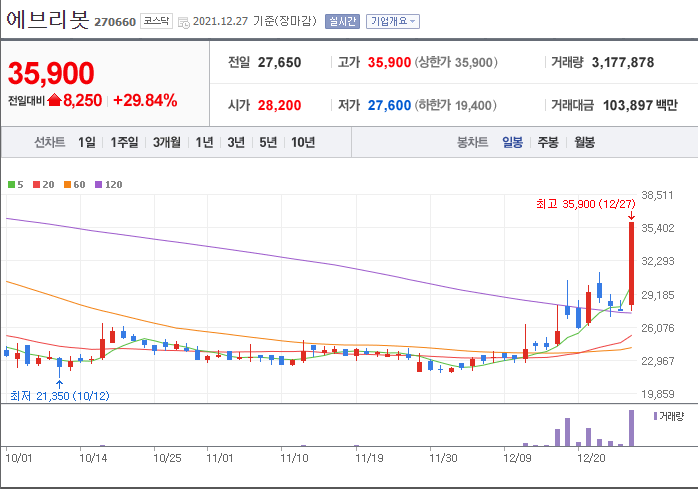
Task: Select the 10년 line chart tab
Action: click(x=303, y=143)
